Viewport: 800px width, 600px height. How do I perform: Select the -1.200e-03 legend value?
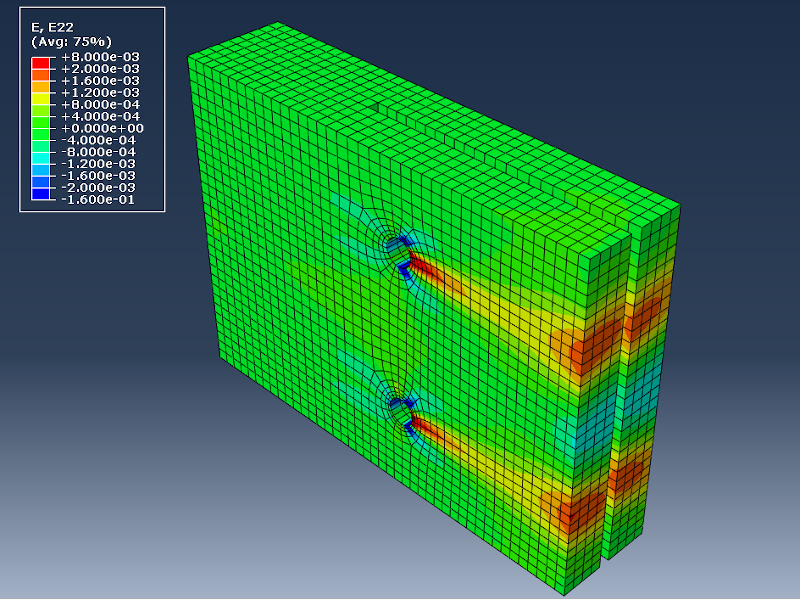click(98, 164)
